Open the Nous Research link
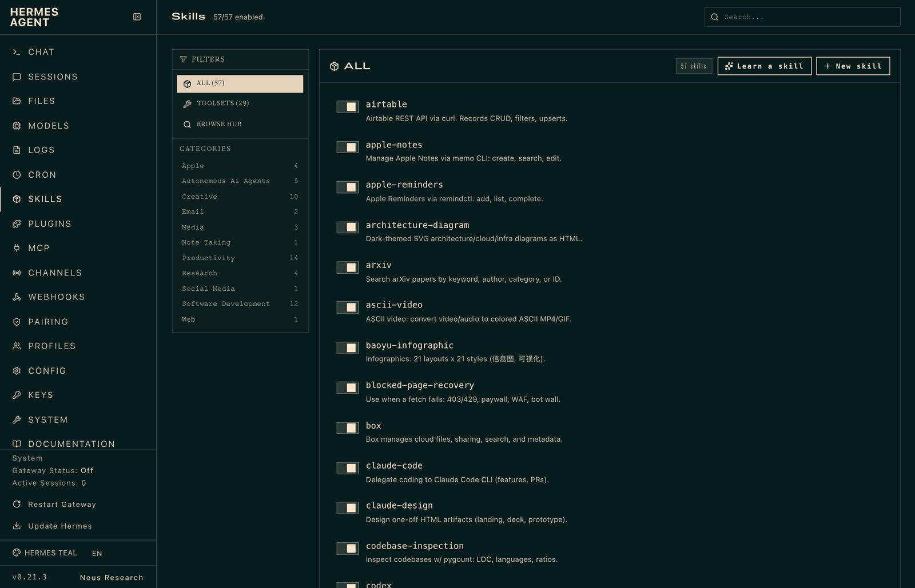Viewport: 915px width, 588px height. click(x=112, y=578)
